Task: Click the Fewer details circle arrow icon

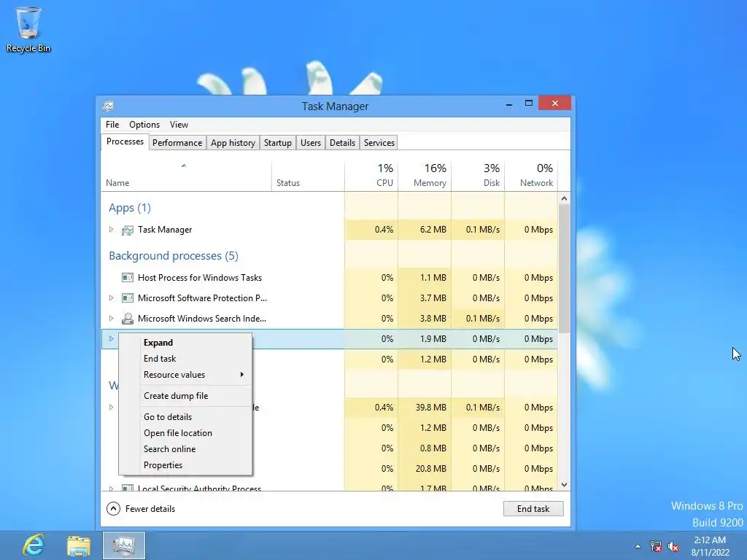Action: coord(113,508)
